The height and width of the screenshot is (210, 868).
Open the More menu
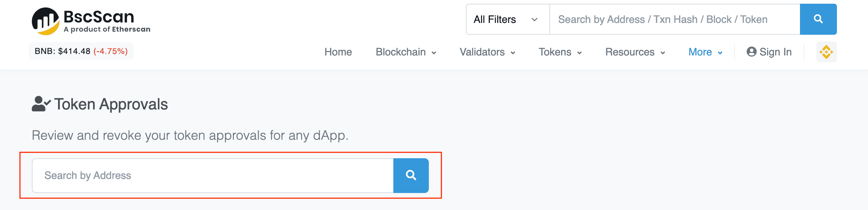click(705, 52)
